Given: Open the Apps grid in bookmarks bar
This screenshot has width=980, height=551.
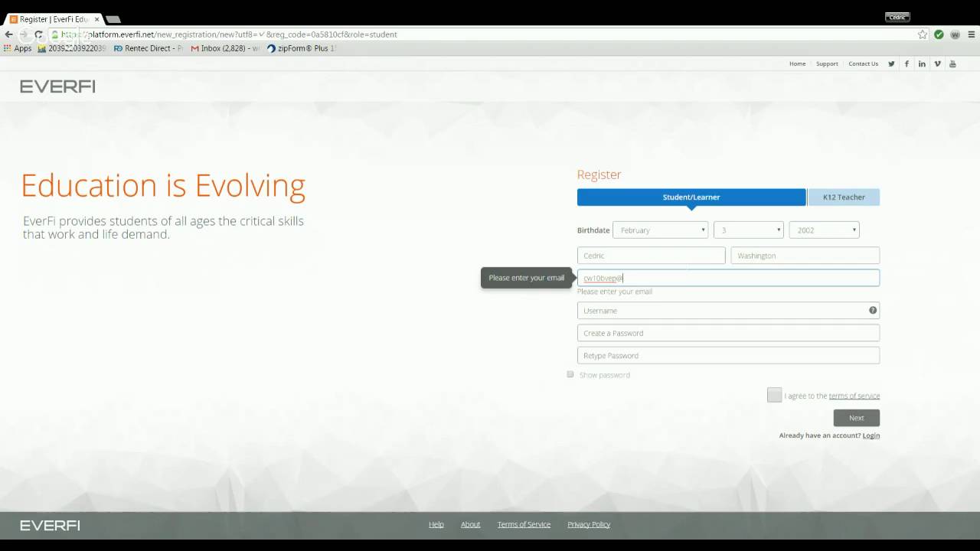Looking at the screenshot, I should point(18,48).
